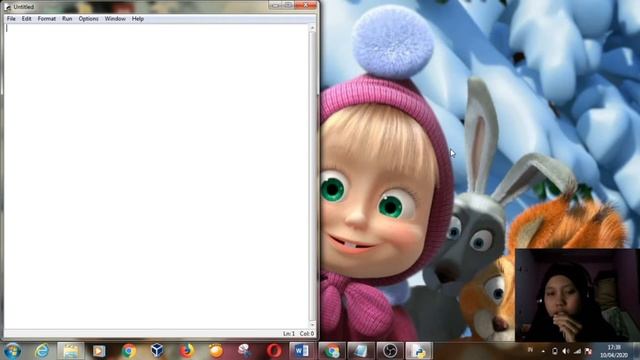Open the Window menu

(115, 19)
